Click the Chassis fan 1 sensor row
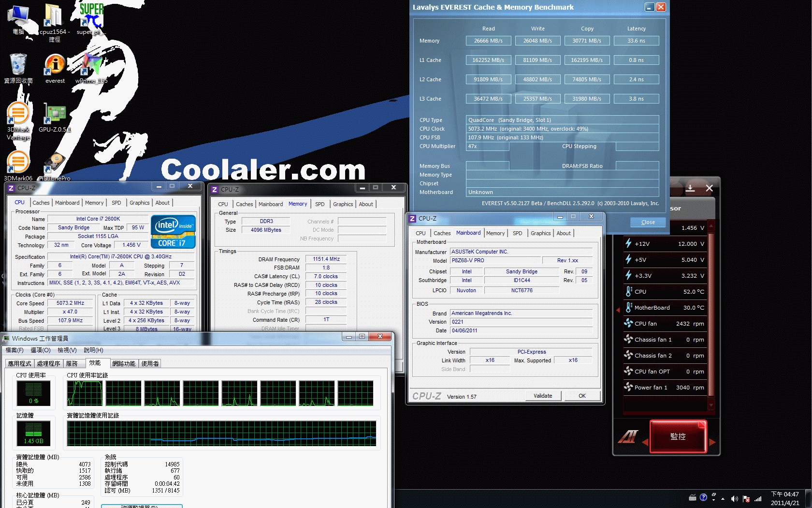This screenshot has width=812, height=508. (x=664, y=339)
